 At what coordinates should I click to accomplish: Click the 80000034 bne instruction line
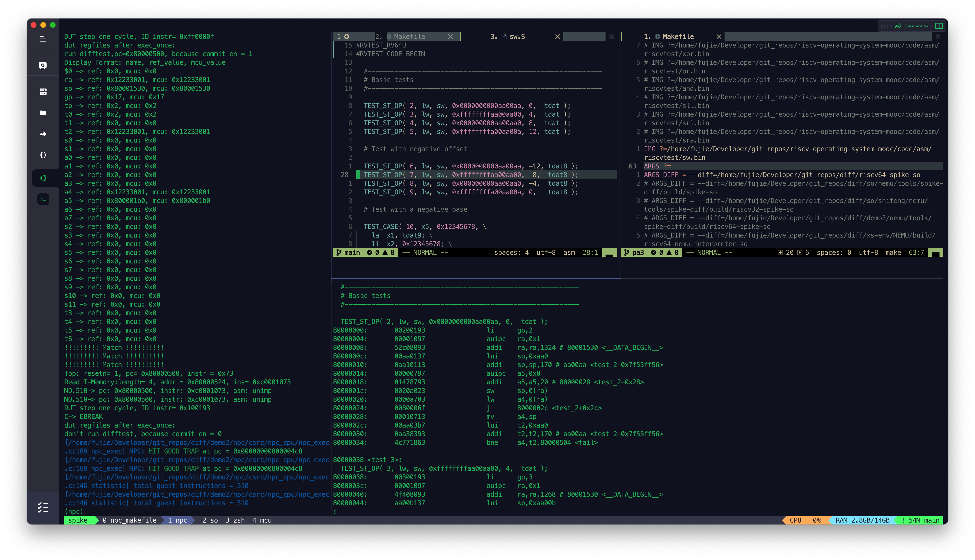click(x=465, y=442)
